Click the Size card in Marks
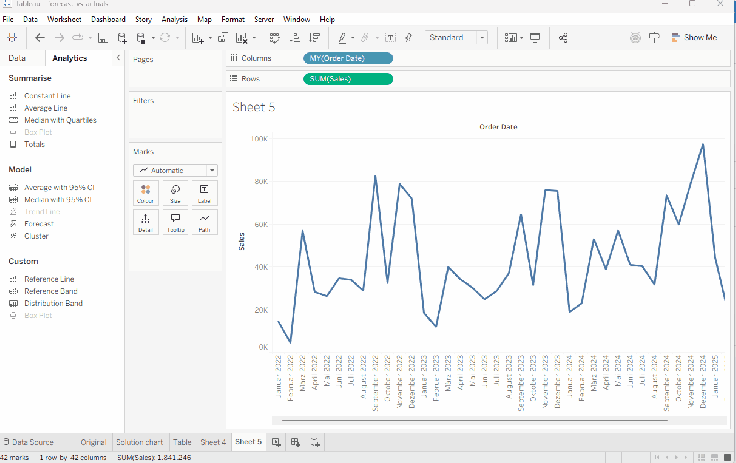Image resolution: width=736 pixels, height=463 pixels. click(175, 192)
